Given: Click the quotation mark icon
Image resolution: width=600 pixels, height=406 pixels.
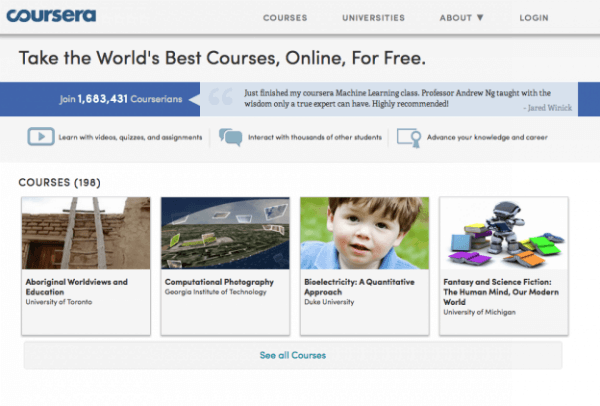Looking at the screenshot, I should point(219,98).
